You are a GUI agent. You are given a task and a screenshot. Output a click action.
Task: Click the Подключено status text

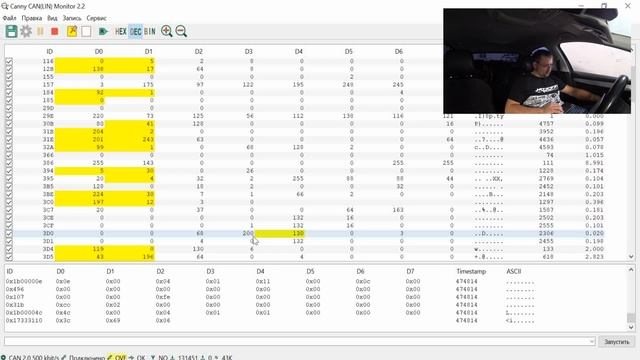click(87, 357)
